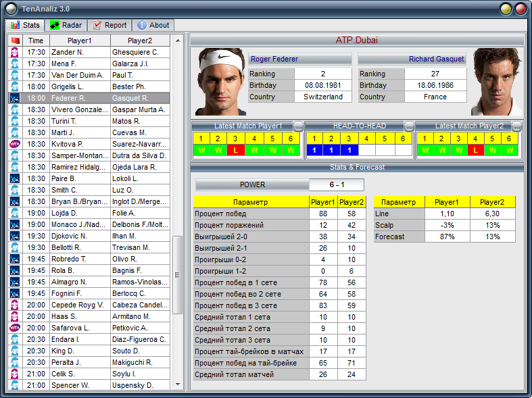Click the player icon in Endara I. row
This screenshot has height=398, width=532.
[x=15, y=340]
